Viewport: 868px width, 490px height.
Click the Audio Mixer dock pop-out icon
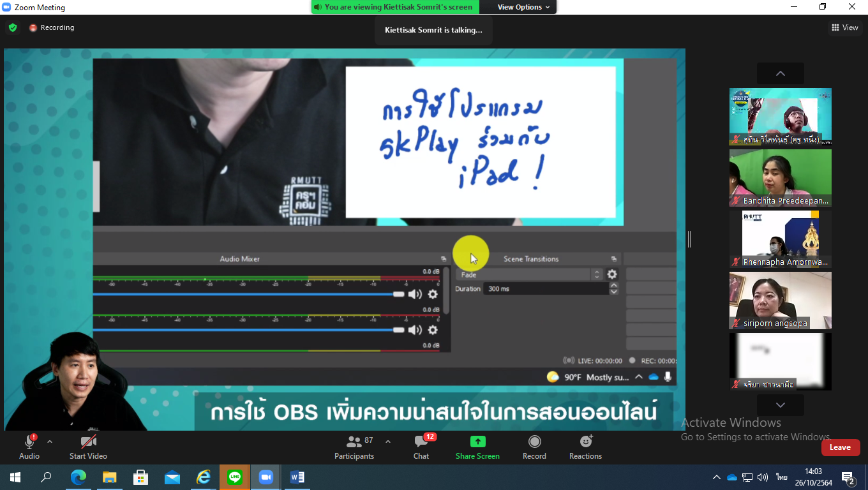pyautogui.click(x=444, y=259)
